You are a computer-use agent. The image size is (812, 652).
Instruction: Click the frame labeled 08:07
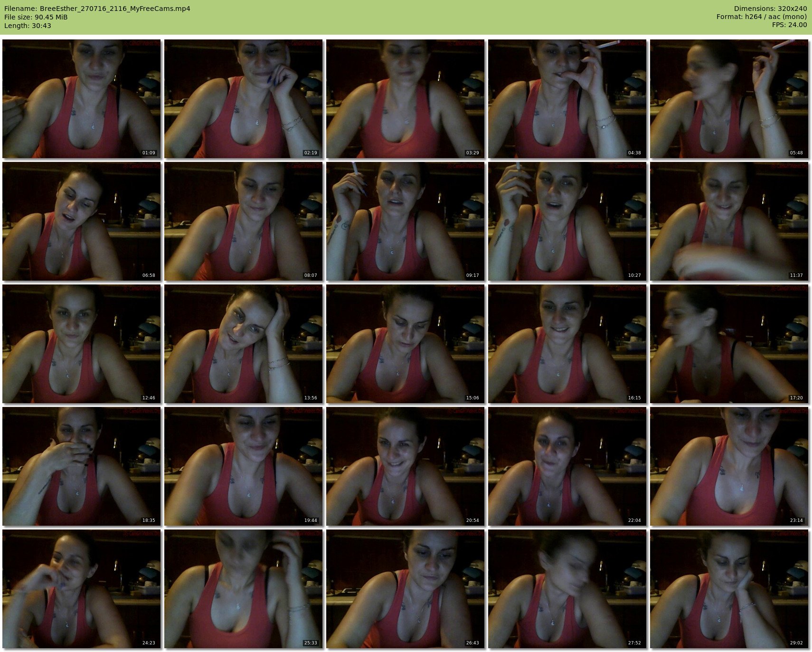(244, 221)
